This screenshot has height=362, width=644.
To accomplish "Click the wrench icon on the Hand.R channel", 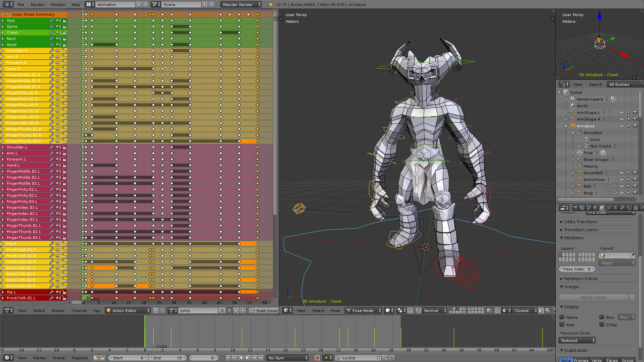I will 52,69.
